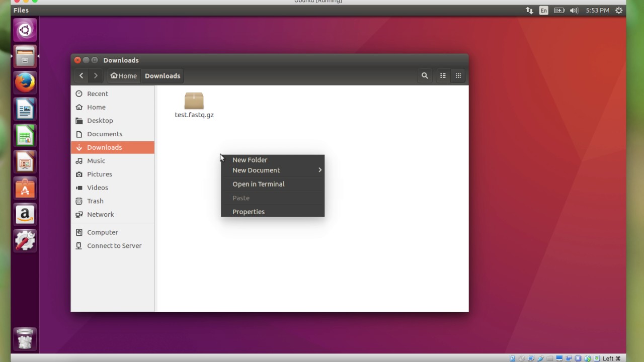Open Videos in the sidebar
Screen dimensions: 644x362
pyautogui.click(x=113, y=188)
